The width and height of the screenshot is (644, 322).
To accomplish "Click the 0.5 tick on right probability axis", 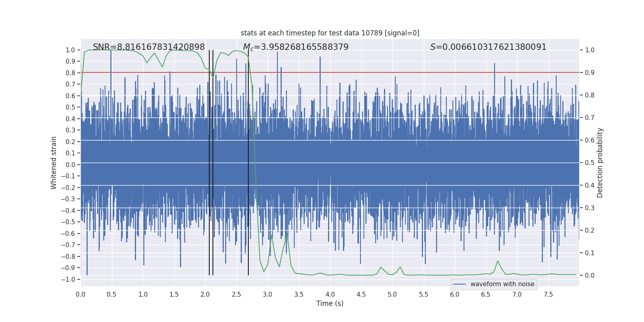I will (x=590, y=163).
